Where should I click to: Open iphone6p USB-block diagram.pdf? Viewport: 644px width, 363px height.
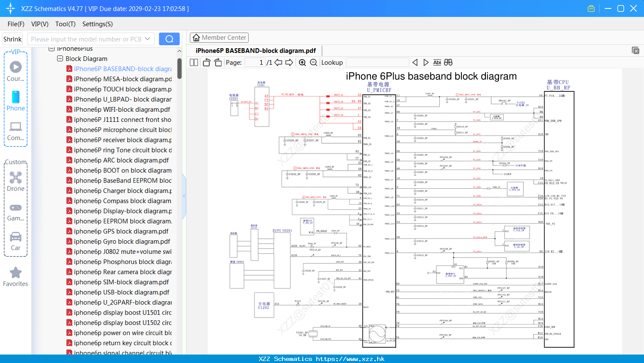point(118,292)
